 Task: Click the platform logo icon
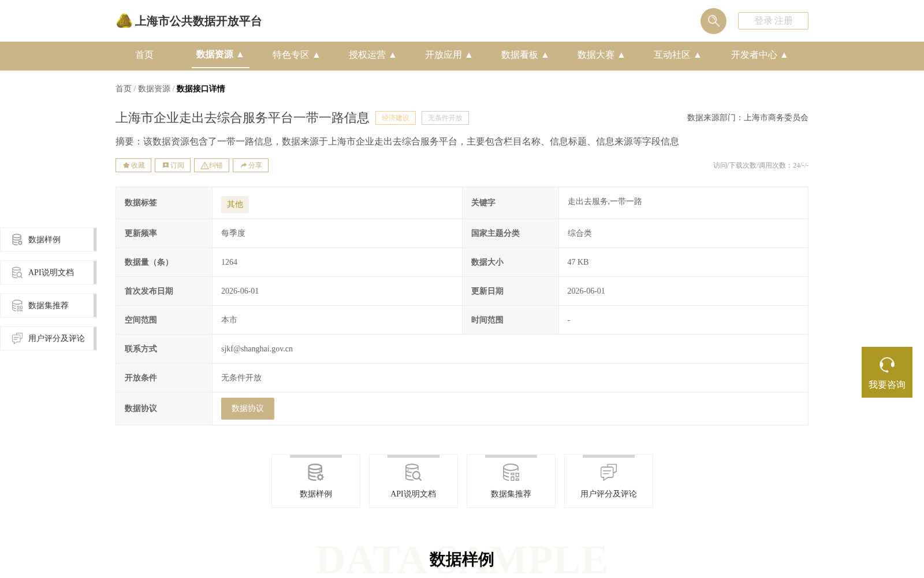[124, 21]
